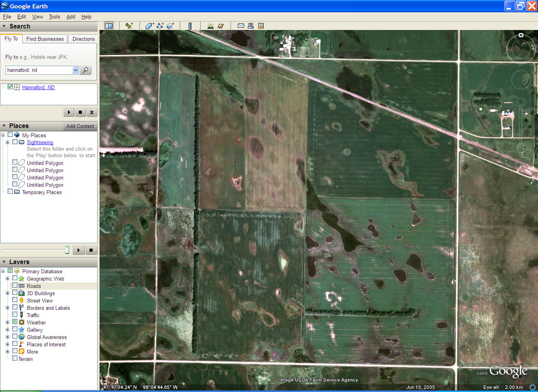538x392 pixels.
Task: Click the Geographic Web star icon
Action: [x=22, y=279]
